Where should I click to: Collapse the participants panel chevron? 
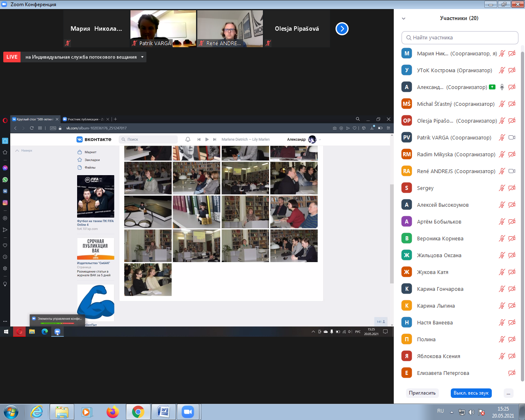click(404, 18)
